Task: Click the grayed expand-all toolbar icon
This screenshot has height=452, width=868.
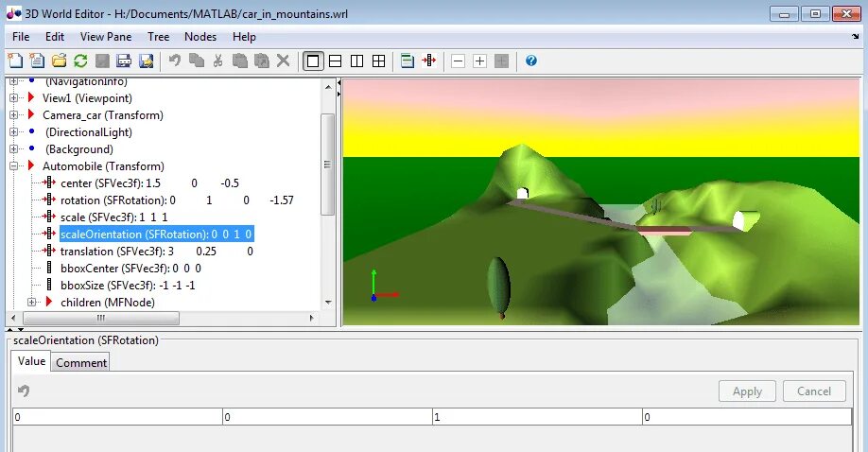Action: tap(501, 61)
